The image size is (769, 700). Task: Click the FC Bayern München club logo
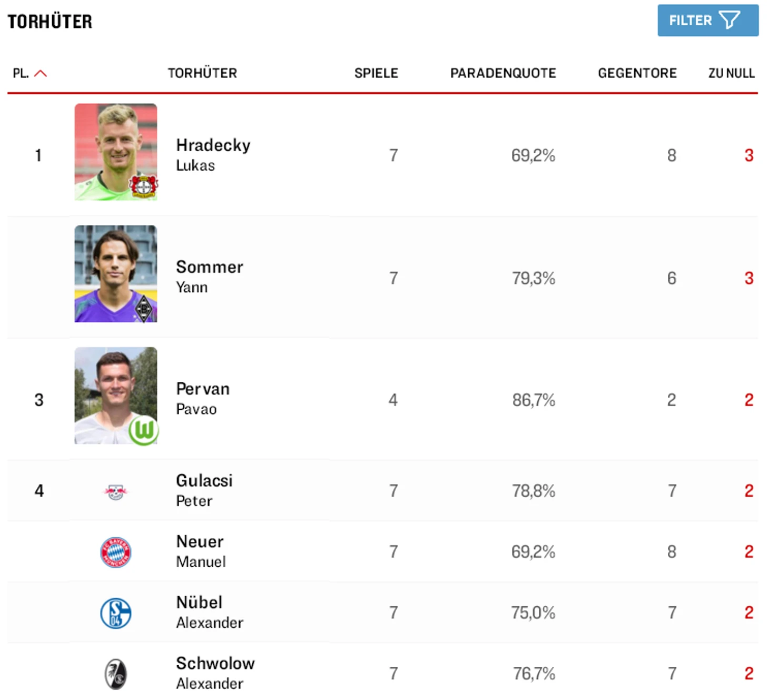coord(115,552)
